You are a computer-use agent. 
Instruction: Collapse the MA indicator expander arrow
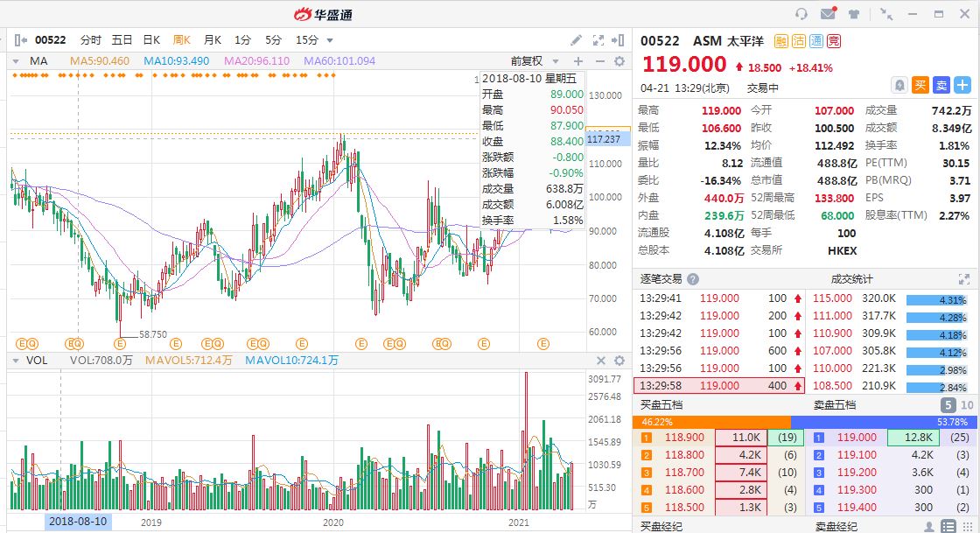click(x=17, y=61)
